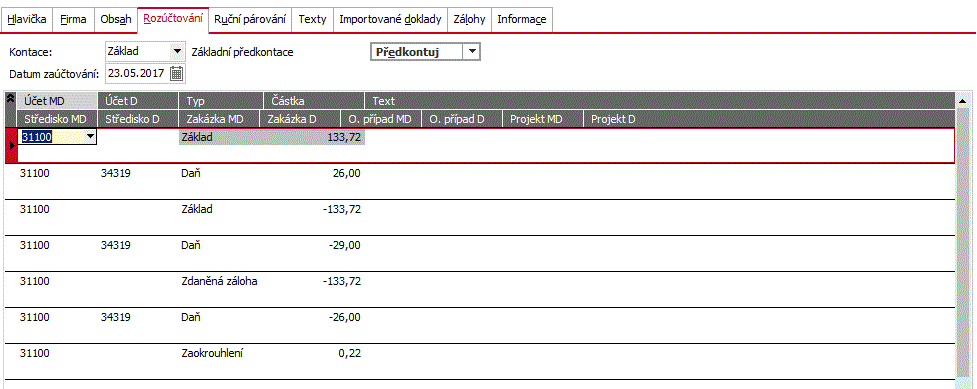The image size is (977, 389).
Task: Select the current row marker arrow
Action: pyautogui.click(x=11, y=146)
